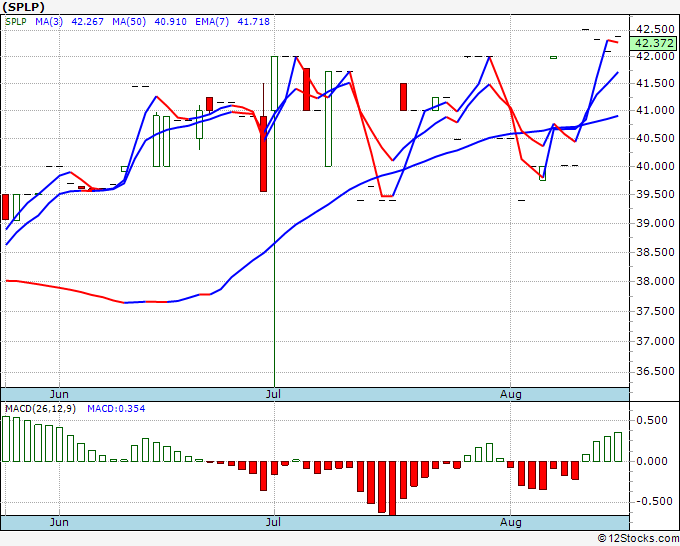Screen dimensions: 680x546
Task: Click the 39.000 price axis label
Action: pos(655,223)
